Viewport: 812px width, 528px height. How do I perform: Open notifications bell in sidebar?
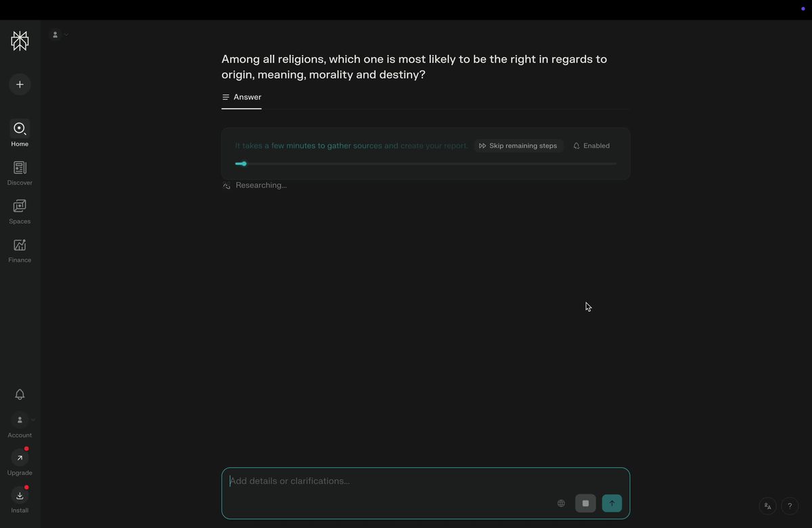tap(20, 394)
